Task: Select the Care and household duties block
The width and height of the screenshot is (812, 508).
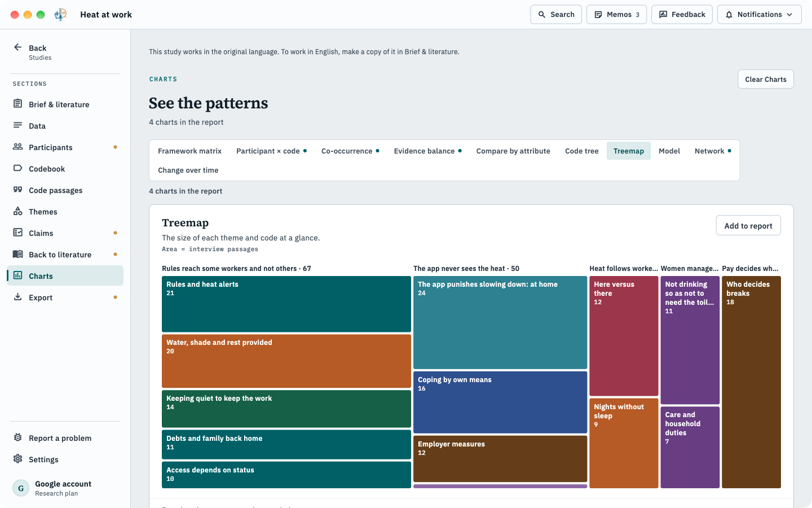Action: coord(690,447)
